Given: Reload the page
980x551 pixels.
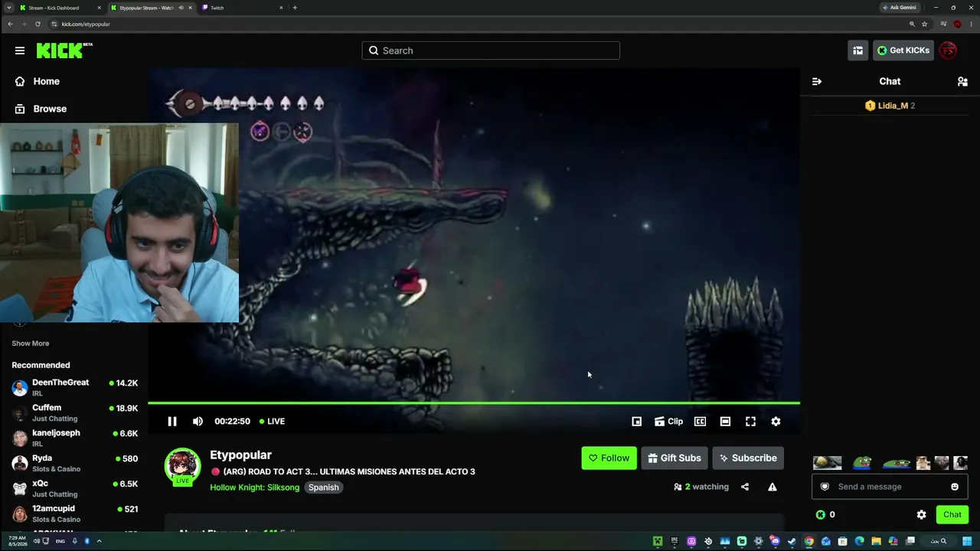Looking at the screenshot, I should click(38, 24).
